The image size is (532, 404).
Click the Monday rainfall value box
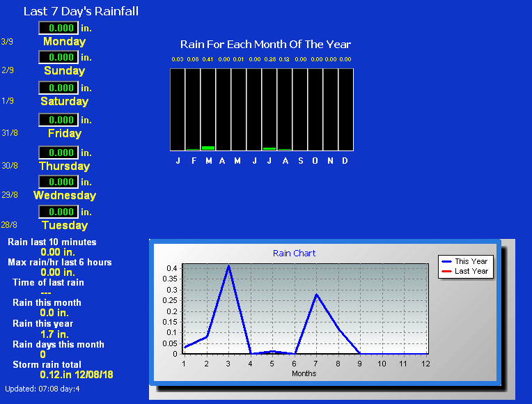coord(58,28)
